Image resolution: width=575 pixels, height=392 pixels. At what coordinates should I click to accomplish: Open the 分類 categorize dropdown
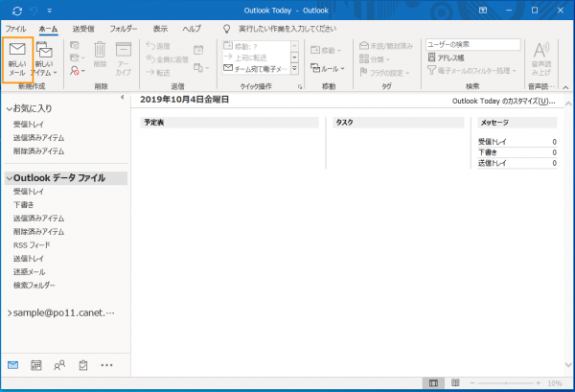coord(375,59)
